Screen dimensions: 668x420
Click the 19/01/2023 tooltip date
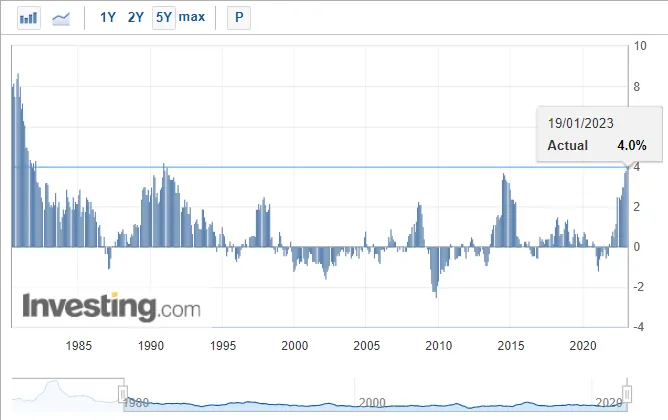[x=580, y=124]
